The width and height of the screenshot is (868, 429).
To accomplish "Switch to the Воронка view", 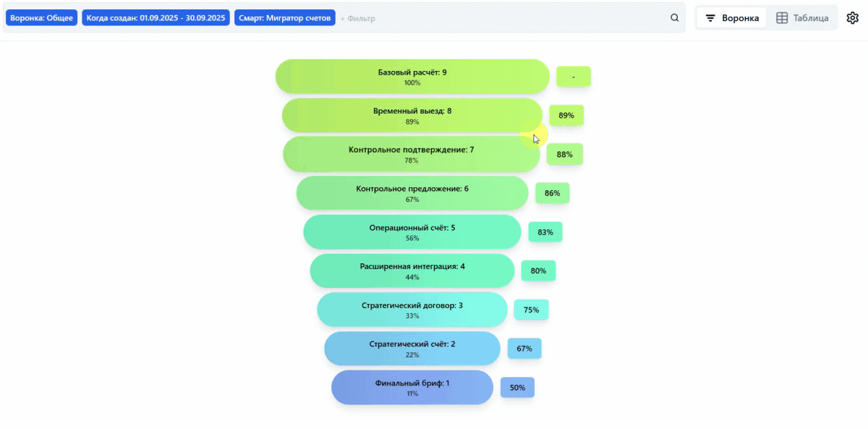I will coord(732,18).
